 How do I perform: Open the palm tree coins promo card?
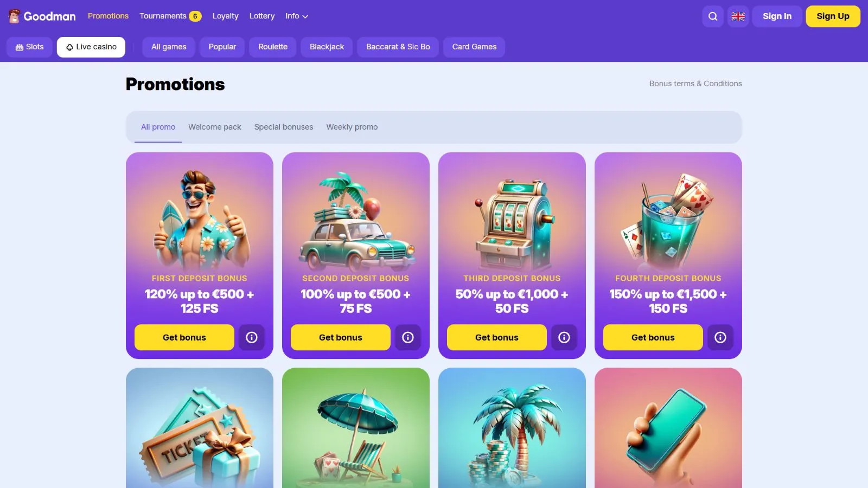(x=512, y=428)
